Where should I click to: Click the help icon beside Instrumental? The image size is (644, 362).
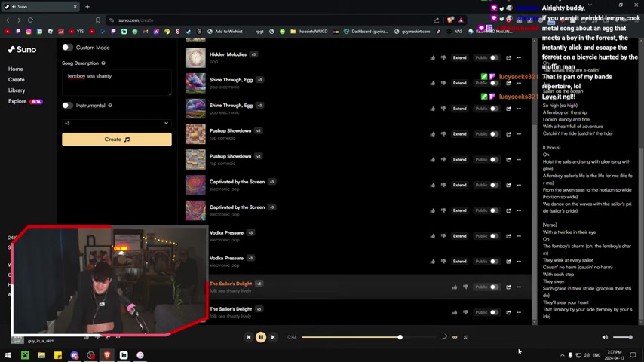[x=109, y=106]
